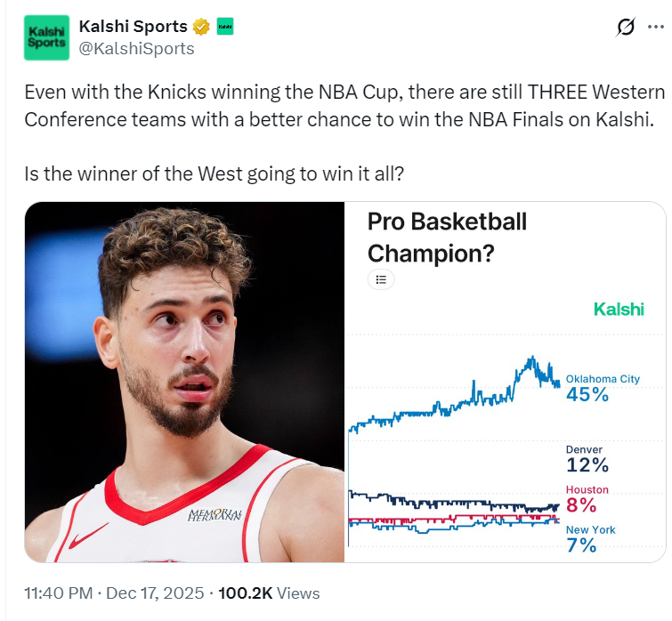Click the post timestamp 11:40 PM
The width and height of the screenshot is (672, 621).
coord(56,593)
